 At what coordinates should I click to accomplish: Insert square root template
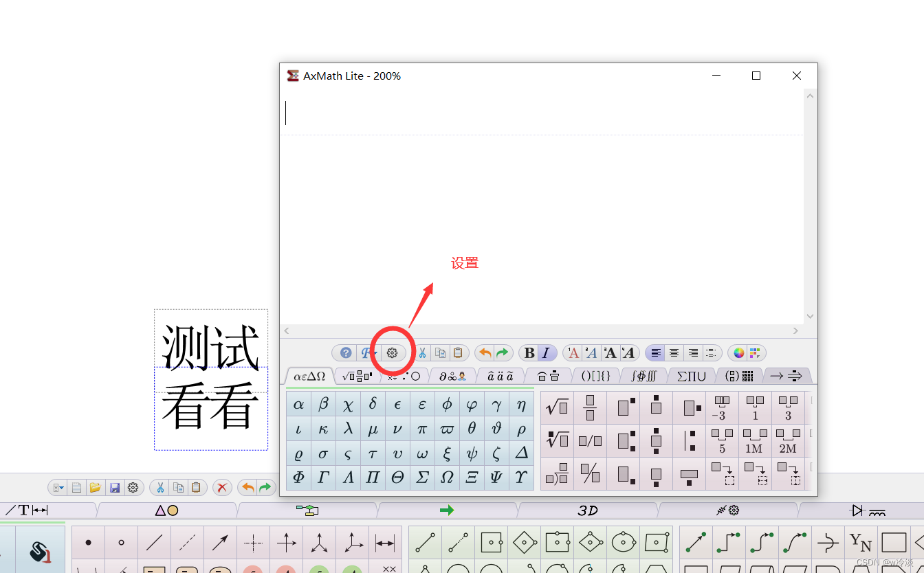pyautogui.click(x=557, y=407)
